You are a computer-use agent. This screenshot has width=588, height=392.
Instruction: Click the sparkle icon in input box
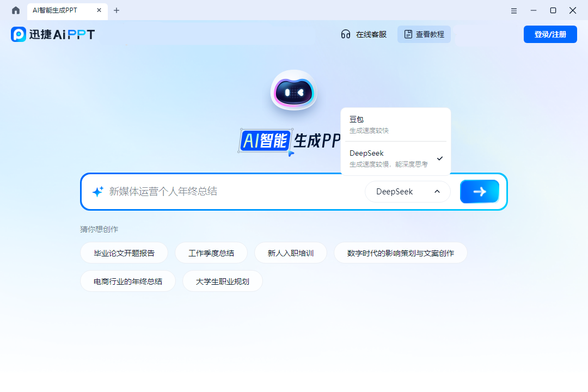(98, 192)
